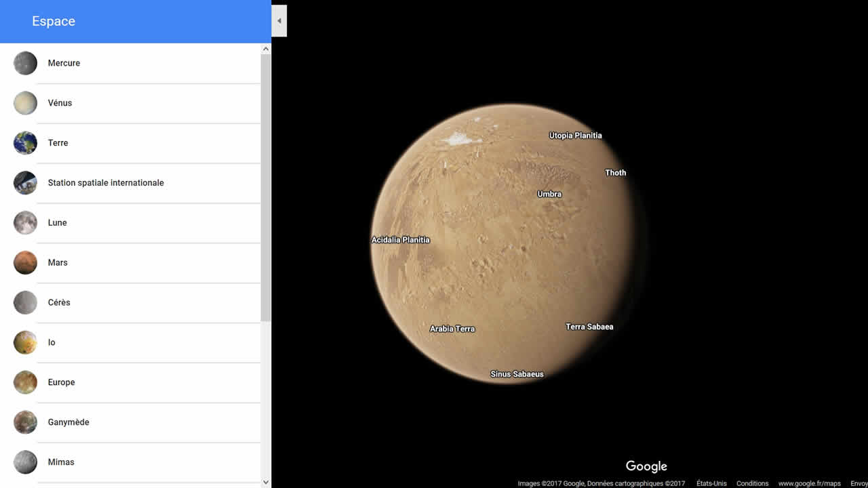Viewport: 868px width, 488px height.
Task: Click the Sinus Sabaeus label
Action: point(517,374)
